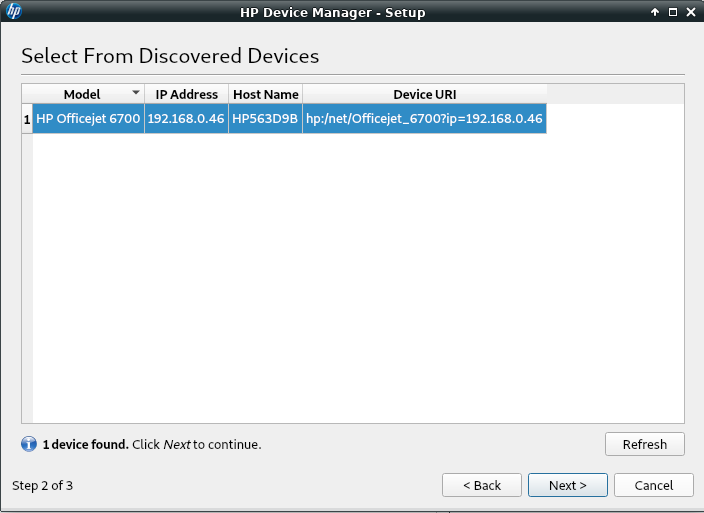Screen dimensions: 704x513
Task: Sort by the IP Address column header
Action: pyautogui.click(x=186, y=94)
